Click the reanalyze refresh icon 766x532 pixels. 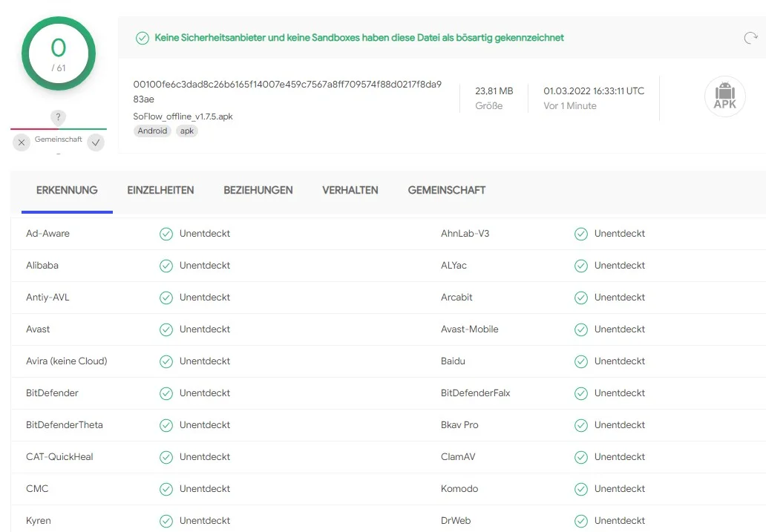pyautogui.click(x=750, y=38)
